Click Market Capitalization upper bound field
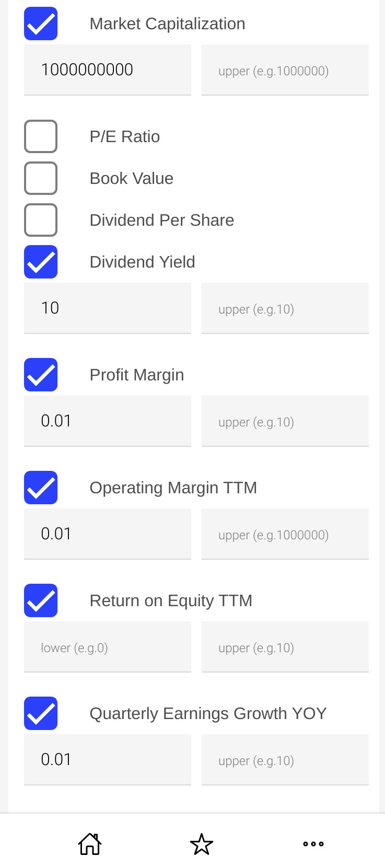Viewport: 385px width, 868px height. (x=285, y=70)
